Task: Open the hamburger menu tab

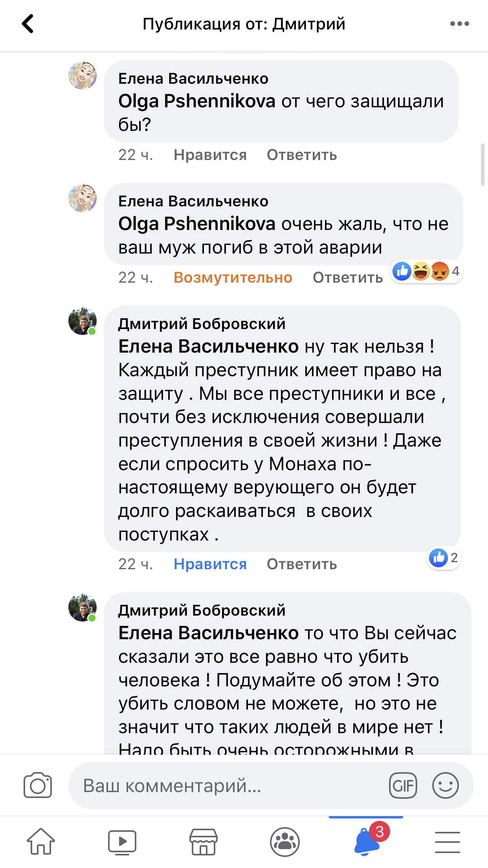Action: click(447, 842)
